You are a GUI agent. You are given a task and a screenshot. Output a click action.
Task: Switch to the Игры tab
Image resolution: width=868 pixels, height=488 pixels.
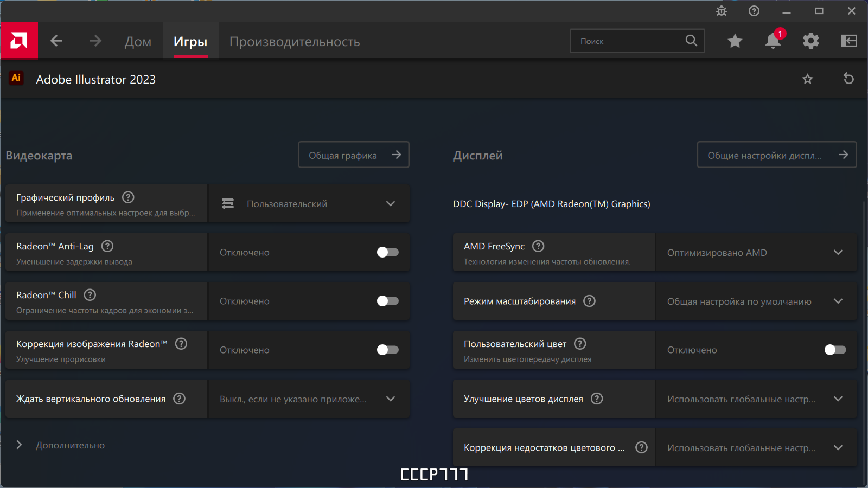click(x=190, y=42)
